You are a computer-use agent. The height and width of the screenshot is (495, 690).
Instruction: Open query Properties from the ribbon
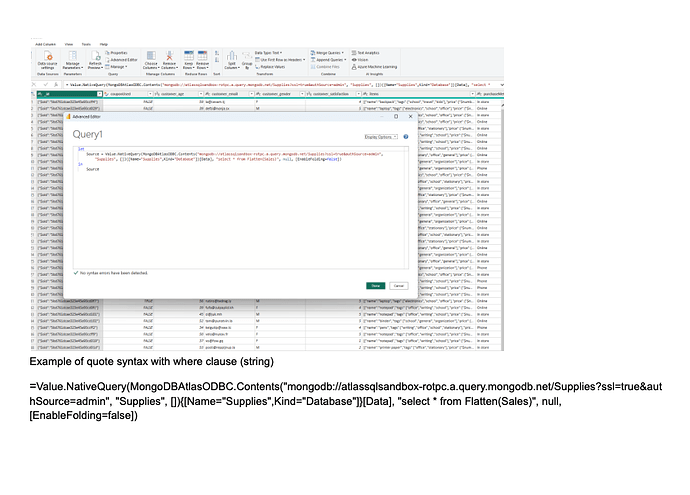pyautogui.click(x=117, y=53)
